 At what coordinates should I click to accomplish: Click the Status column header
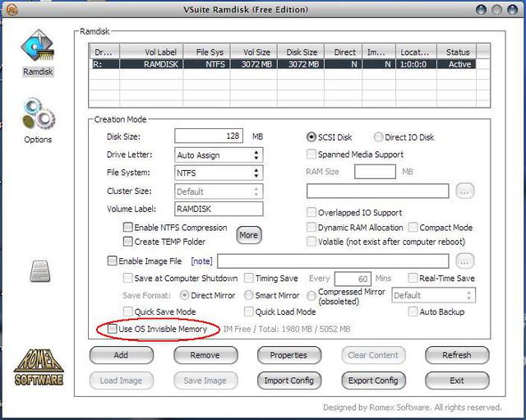coord(457,52)
